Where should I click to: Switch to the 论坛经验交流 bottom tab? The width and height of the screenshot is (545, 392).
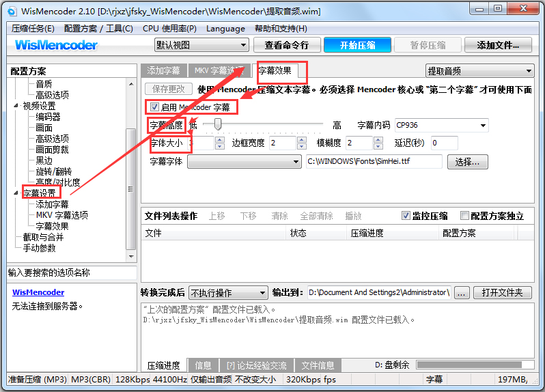pyautogui.click(x=257, y=365)
